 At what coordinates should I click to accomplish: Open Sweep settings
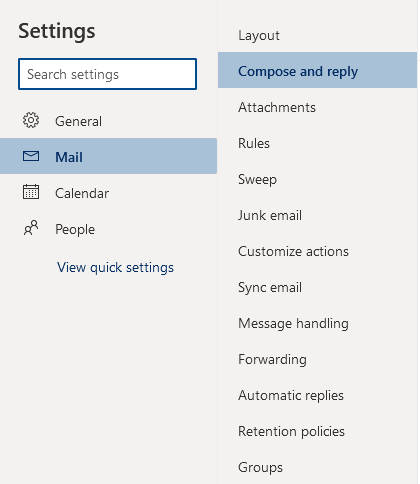pos(317,179)
